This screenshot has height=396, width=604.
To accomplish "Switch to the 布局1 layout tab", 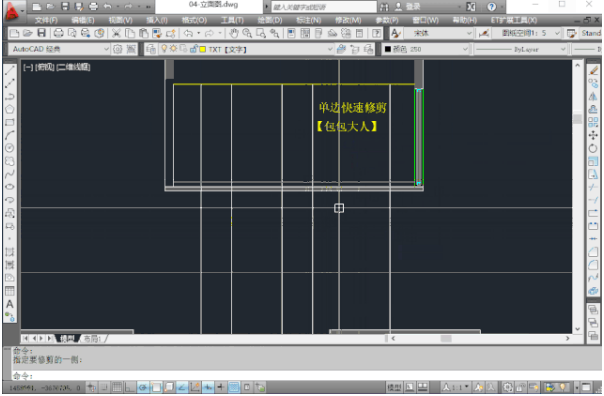I will point(92,339).
